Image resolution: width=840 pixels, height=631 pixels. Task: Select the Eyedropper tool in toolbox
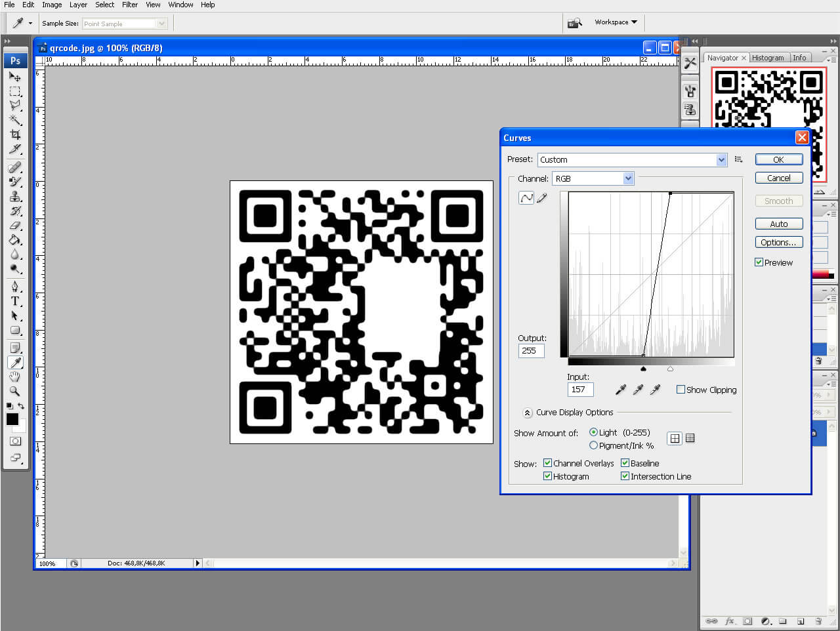[x=15, y=362]
